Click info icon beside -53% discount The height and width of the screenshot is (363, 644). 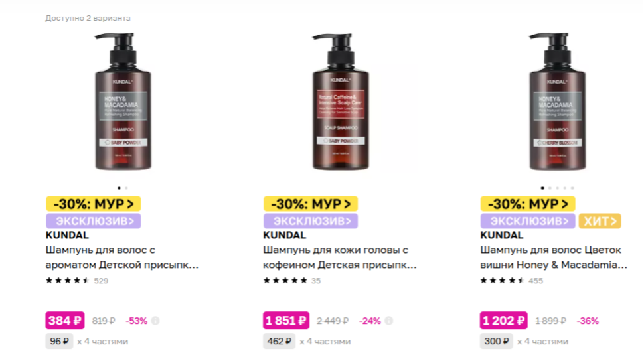point(155,321)
